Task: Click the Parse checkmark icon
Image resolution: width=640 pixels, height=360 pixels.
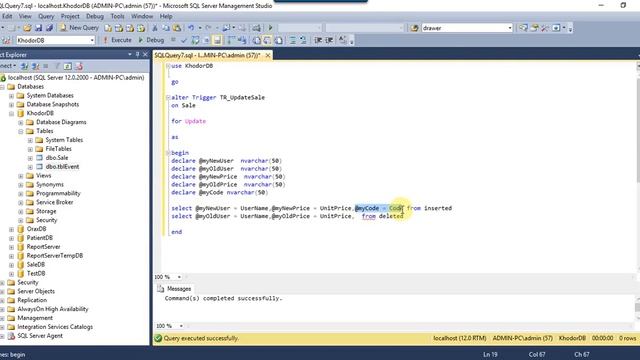Action: (184, 40)
